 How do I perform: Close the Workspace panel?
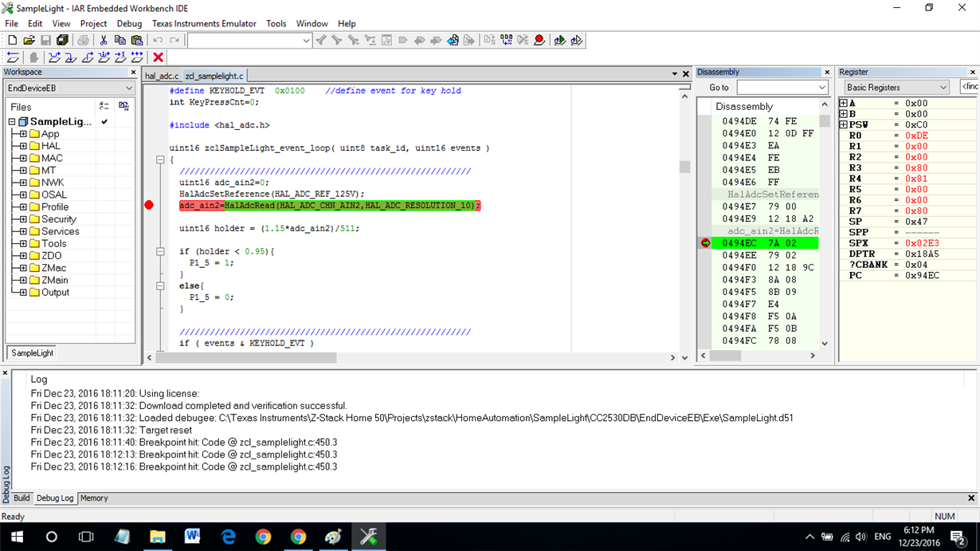coord(131,72)
